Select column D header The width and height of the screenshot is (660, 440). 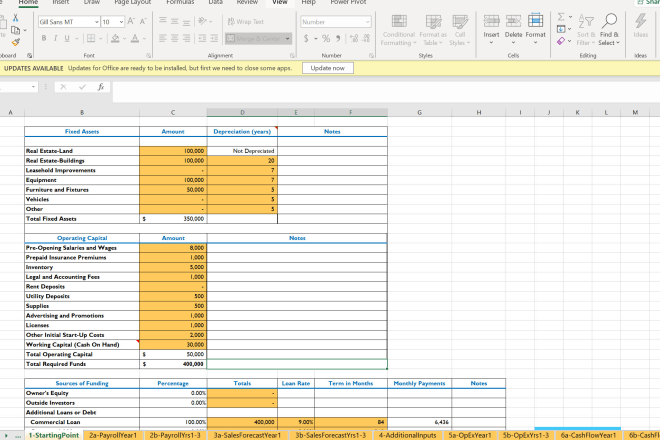(242, 112)
